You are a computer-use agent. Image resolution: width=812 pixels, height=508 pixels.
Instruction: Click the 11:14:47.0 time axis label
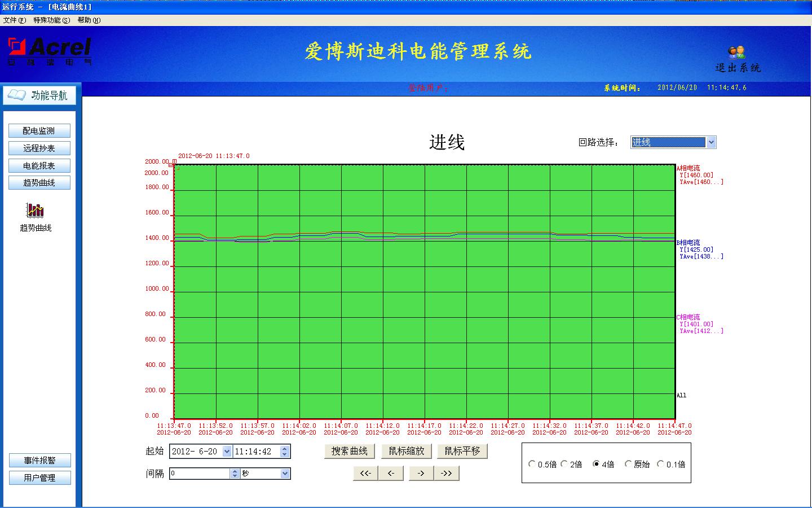tap(674, 426)
